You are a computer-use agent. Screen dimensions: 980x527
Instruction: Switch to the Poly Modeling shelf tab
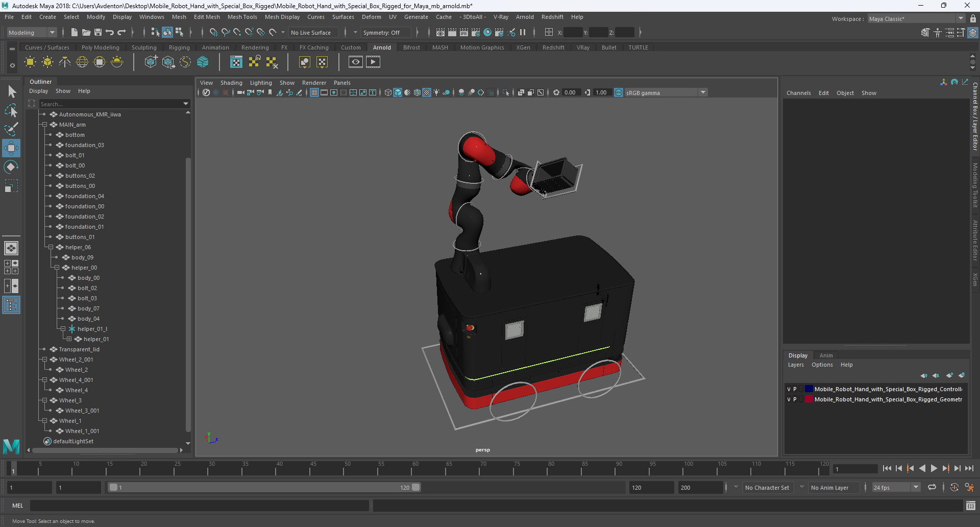click(x=100, y=47)
